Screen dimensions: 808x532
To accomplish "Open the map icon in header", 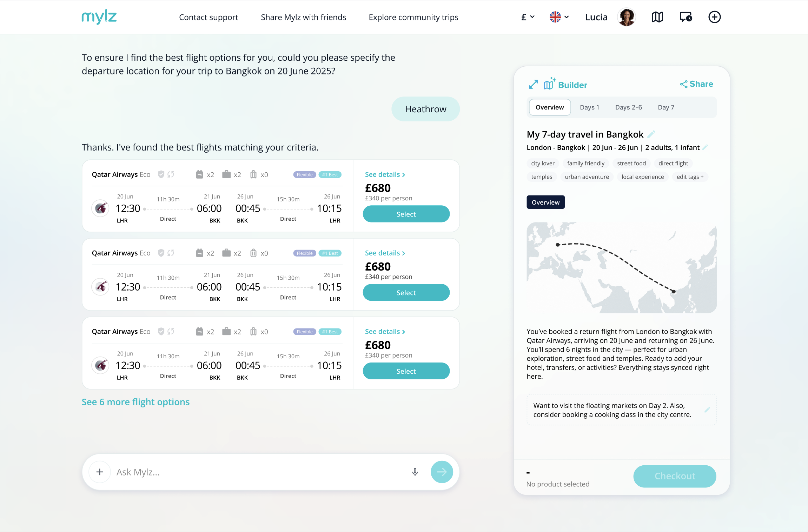I will (x=657, y=17).
